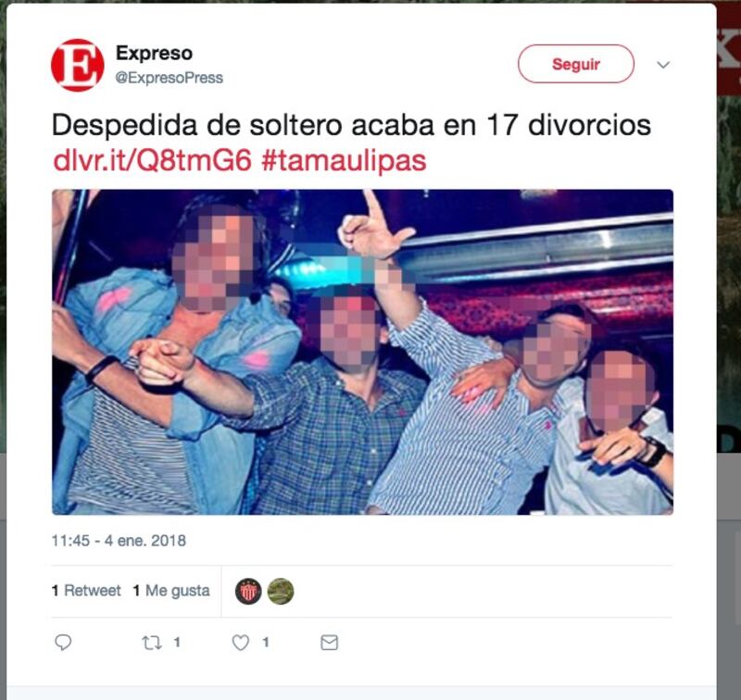The height and width of the screenshot is (700, 741).
Task: Open the Expreso display name
Action: point(154,53)
